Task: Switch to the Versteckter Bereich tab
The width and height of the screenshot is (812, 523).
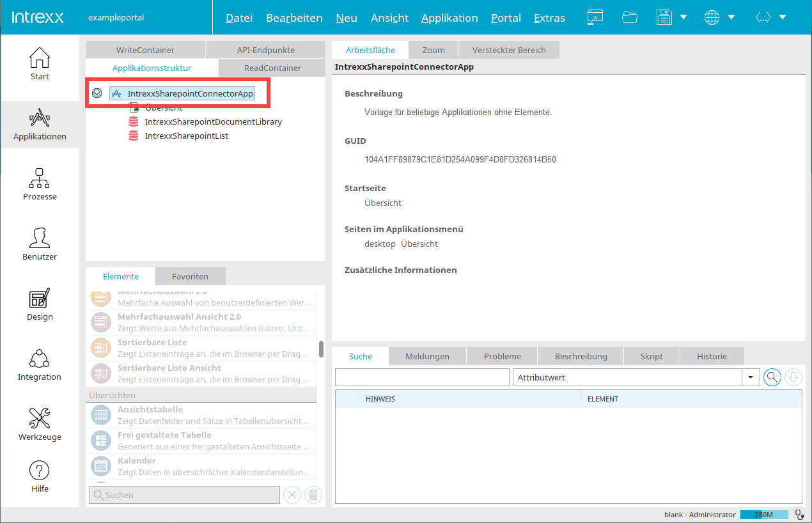Action: pos(509,50)
